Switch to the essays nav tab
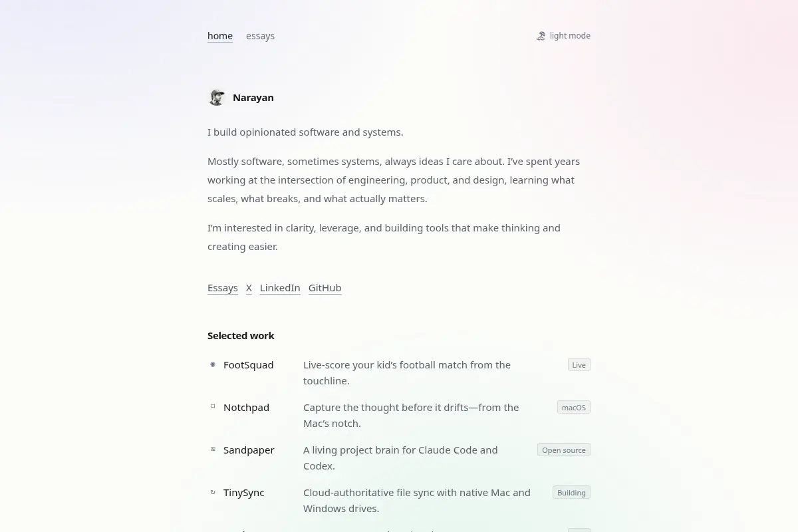The width and height of the screenshot is (798, 532). [260, 36]
